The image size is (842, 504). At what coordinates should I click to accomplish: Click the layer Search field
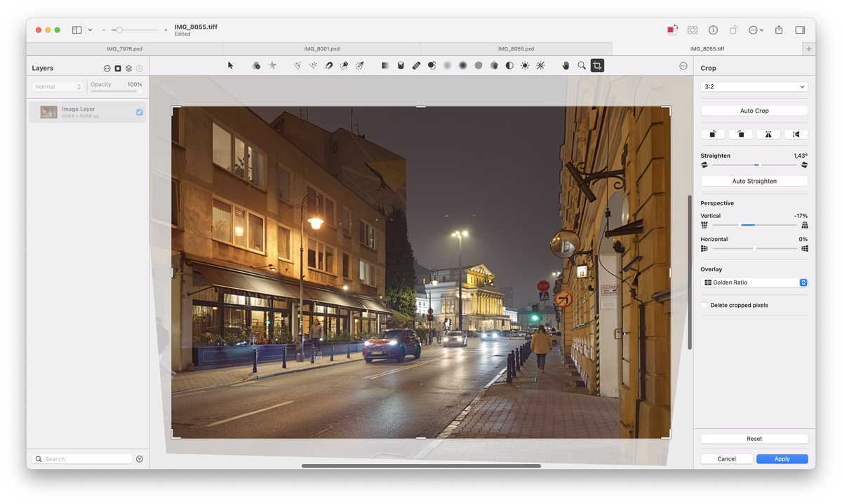pyautogui.click(x=82, y=459)
